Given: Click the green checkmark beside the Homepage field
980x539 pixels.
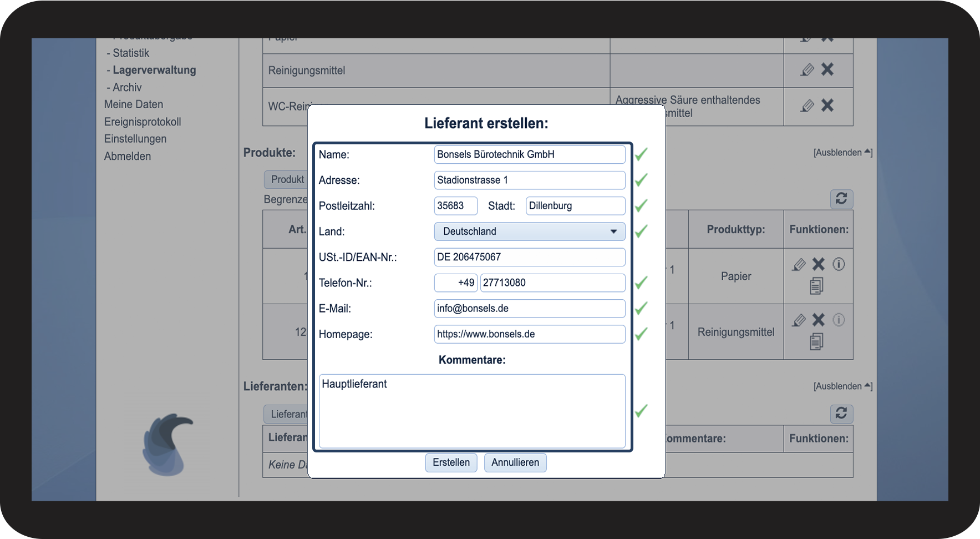Looking at the screenshot, I should coord(641,334).
